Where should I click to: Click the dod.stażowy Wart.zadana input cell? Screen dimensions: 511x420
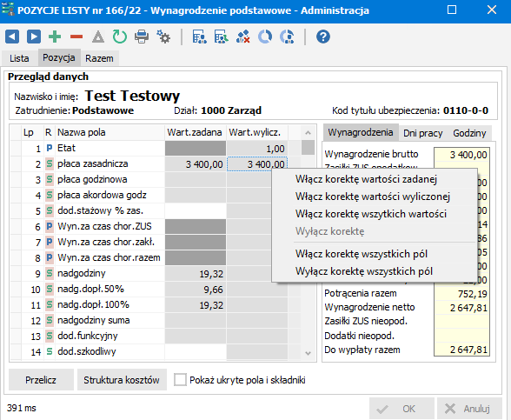(196, 210)
